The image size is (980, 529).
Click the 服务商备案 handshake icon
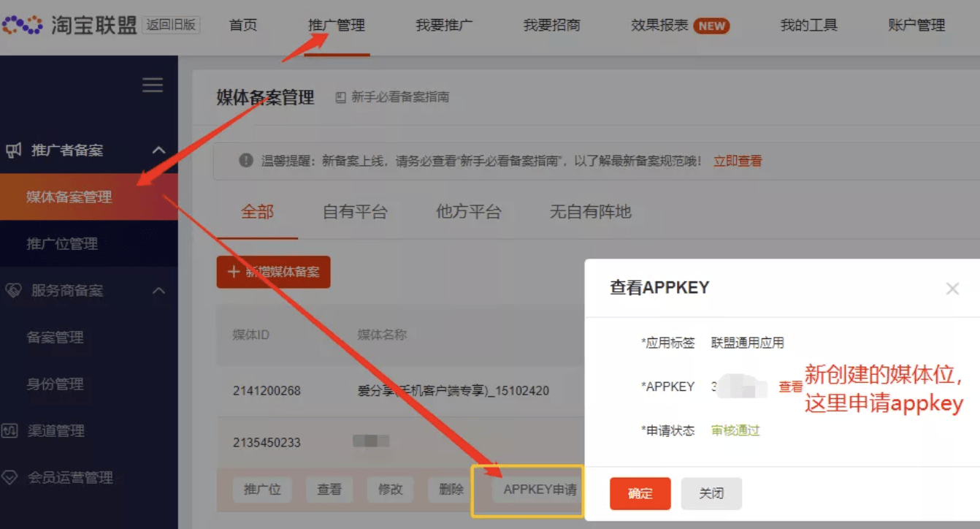point(13,291)
